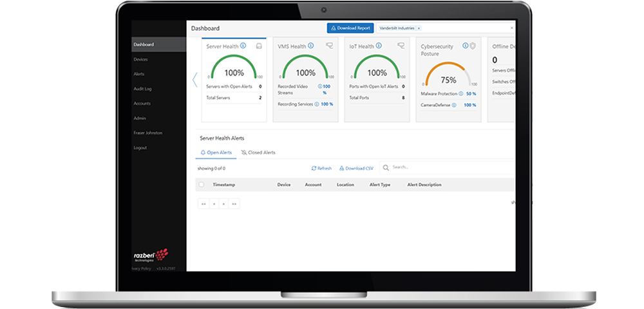Click the Alert Type column header
Viewport: 644px width, 309px height.
[380, 185]
